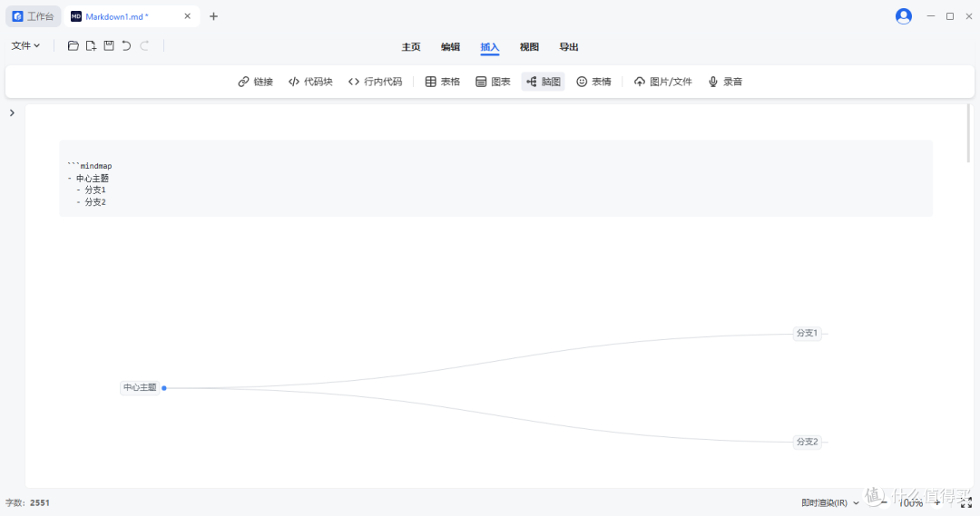
Task: Open file folder icon in toolbar
Action: pyautogui.click(x=73, y=45)
